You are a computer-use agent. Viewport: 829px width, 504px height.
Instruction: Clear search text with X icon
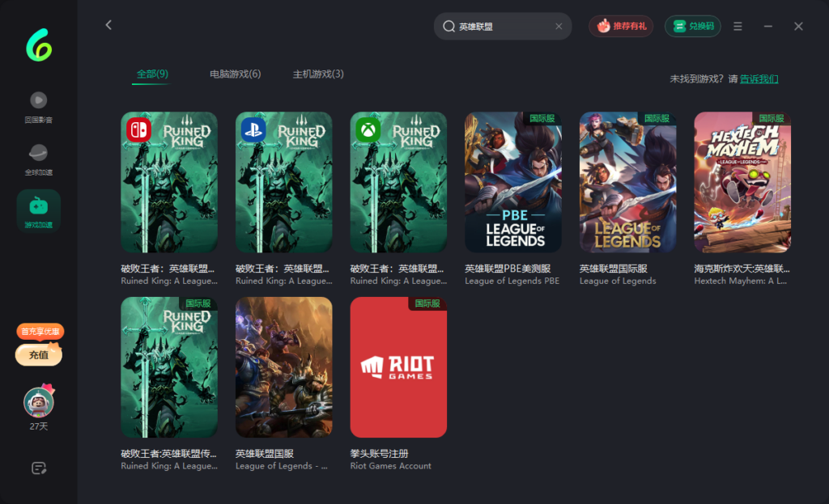[x=559, y=27]
